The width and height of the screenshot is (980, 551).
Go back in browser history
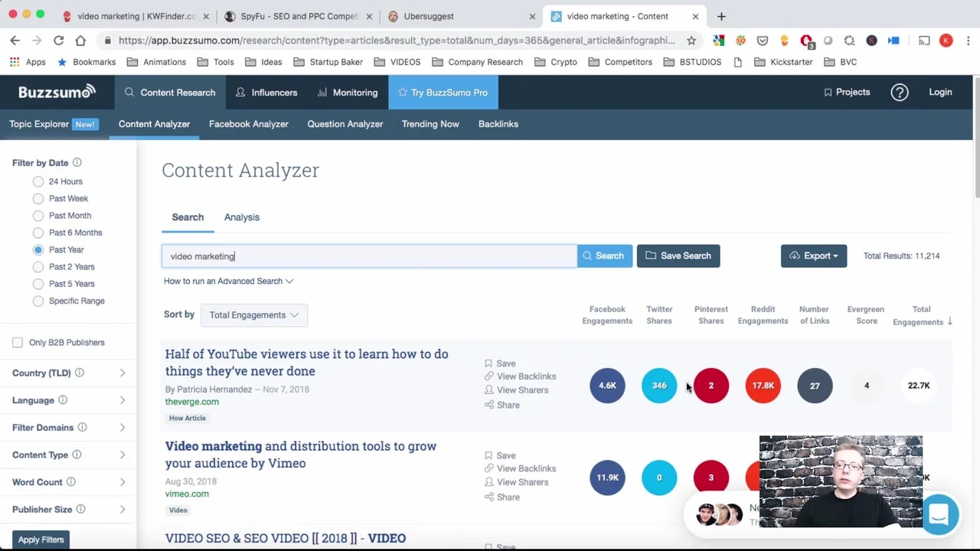pyautogui.click(x=15, y=41)
